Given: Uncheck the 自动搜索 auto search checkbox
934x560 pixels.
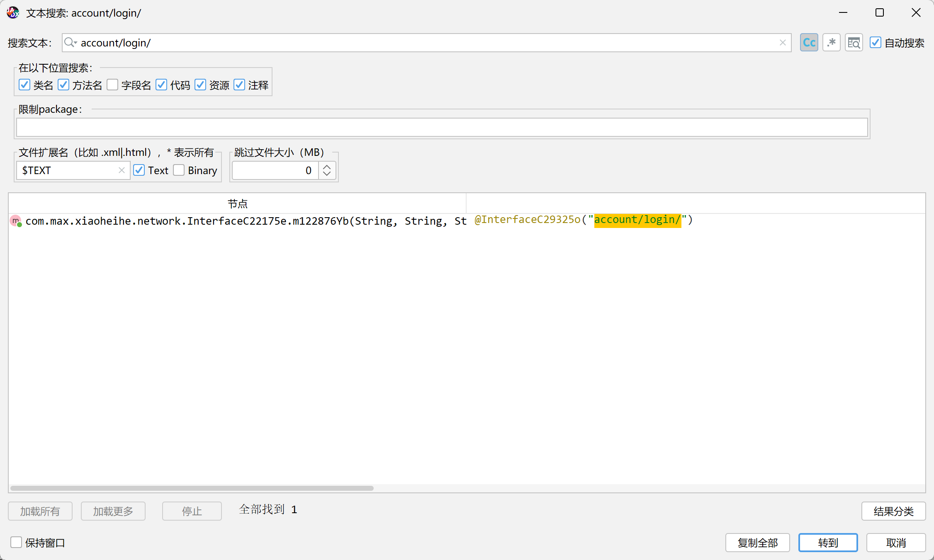Looking at the screenshot, I should pos(875,43).
